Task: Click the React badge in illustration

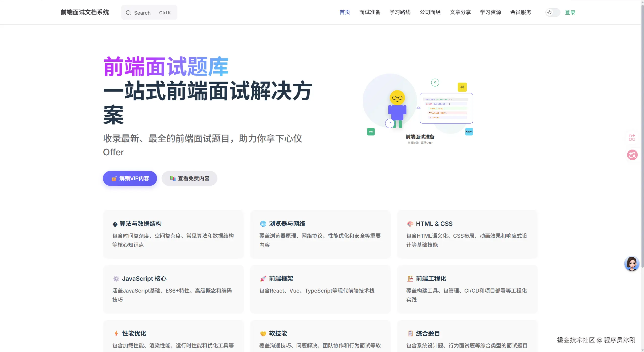Action: pos(469,132)
